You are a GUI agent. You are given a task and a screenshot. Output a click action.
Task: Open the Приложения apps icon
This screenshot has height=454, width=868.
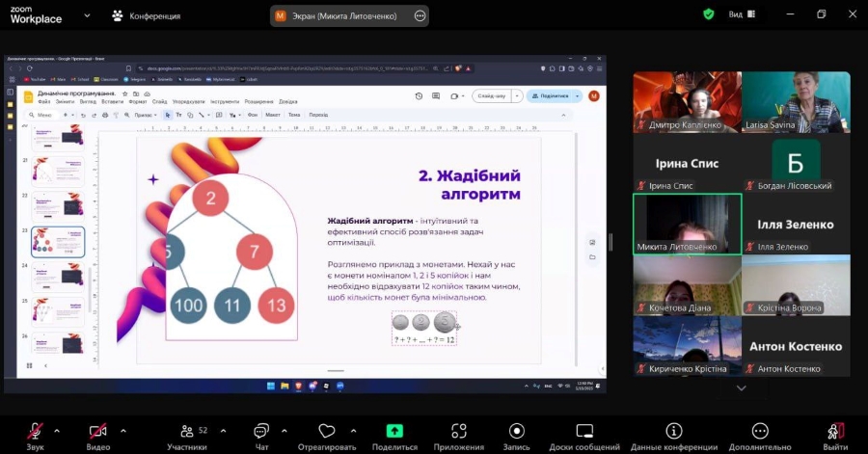coord(459,432)
